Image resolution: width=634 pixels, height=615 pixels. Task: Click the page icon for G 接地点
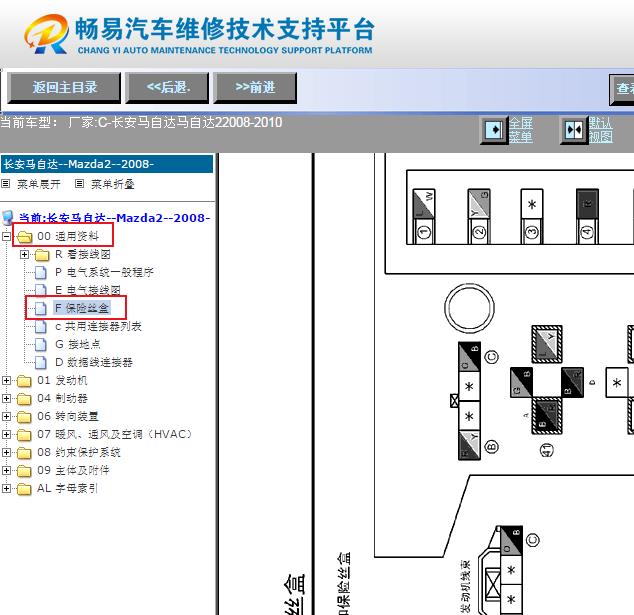[40, 344]
